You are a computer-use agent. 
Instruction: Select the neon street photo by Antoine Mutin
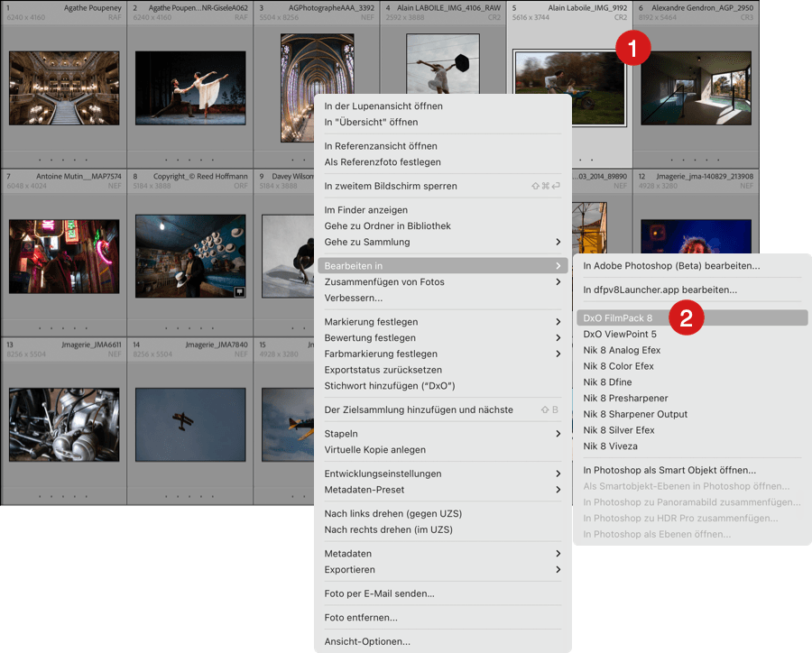64,256
